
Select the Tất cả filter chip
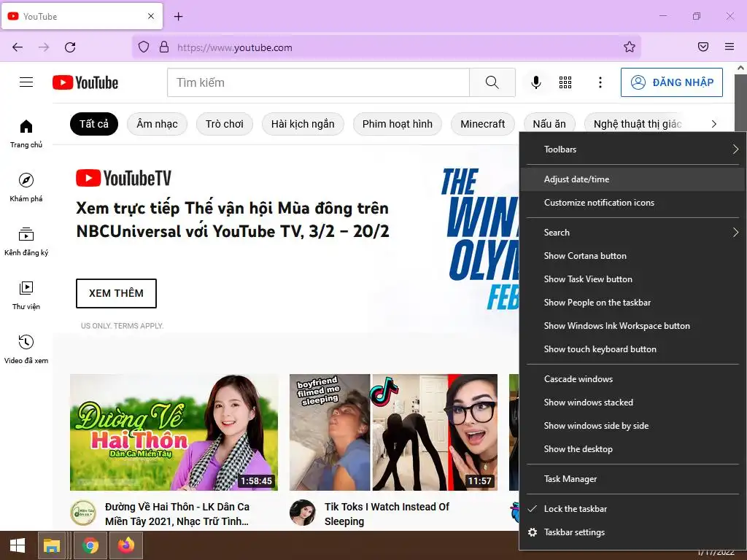pos(94,124)
